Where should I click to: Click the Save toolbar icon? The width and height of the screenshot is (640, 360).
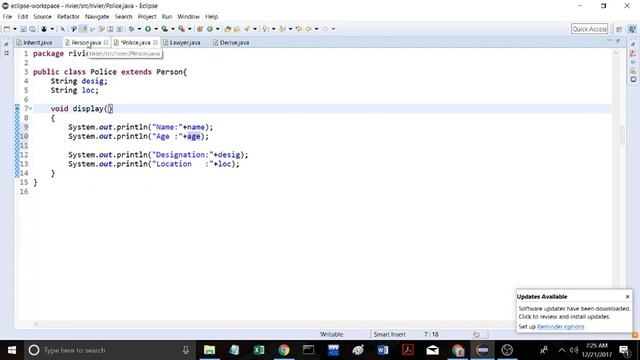pos(23,29)
